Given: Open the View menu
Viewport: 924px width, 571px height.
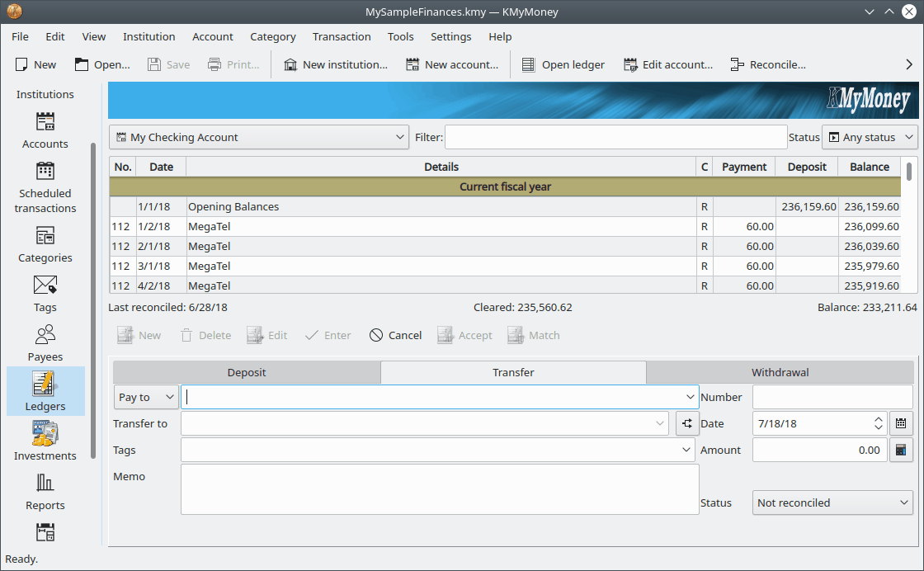Looking at the screenshot, I should (x=94, y=36).
